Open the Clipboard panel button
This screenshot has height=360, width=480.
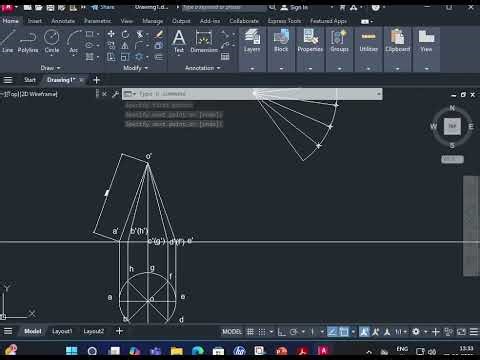[397, 41]
